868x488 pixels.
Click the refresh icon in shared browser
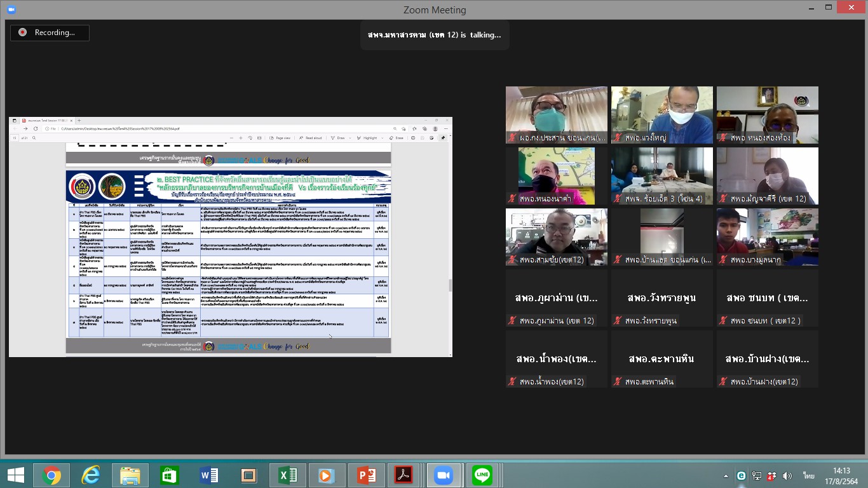[x=36, y=128]
